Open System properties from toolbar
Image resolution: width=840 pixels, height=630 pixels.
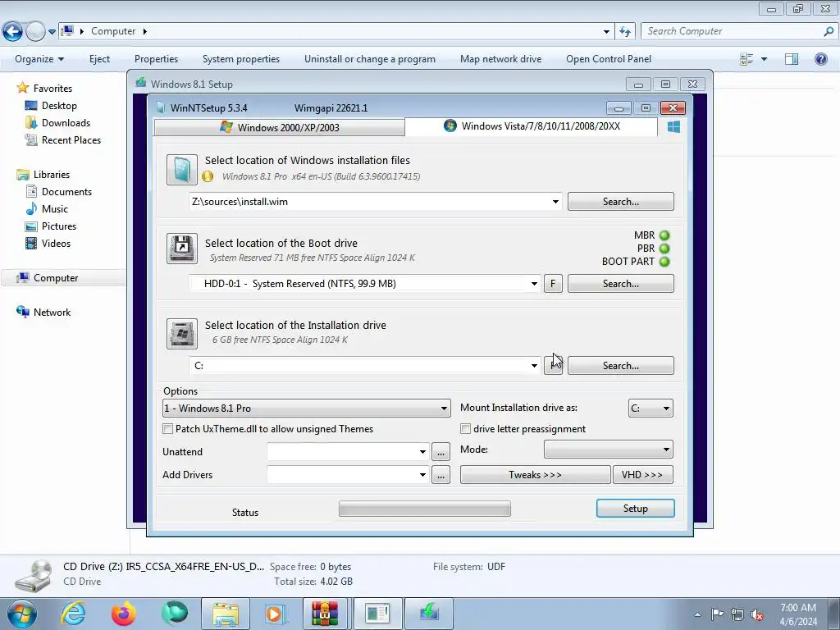pos(241,59)
